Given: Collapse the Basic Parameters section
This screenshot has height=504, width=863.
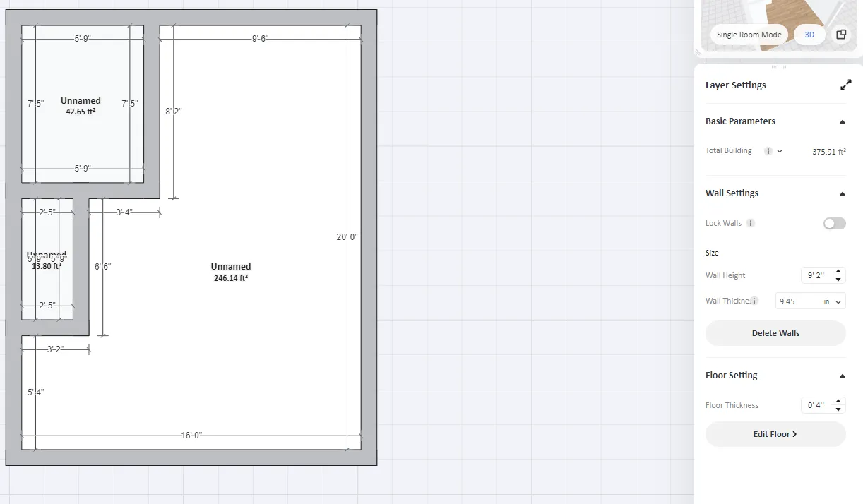Looking at the screenshot, I should pyautogui.click(x=842, y=121).
